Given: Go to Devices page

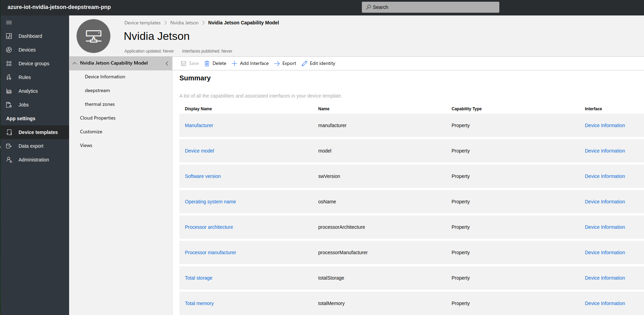Looking at the screenshot, I should [x=27, y=50].
